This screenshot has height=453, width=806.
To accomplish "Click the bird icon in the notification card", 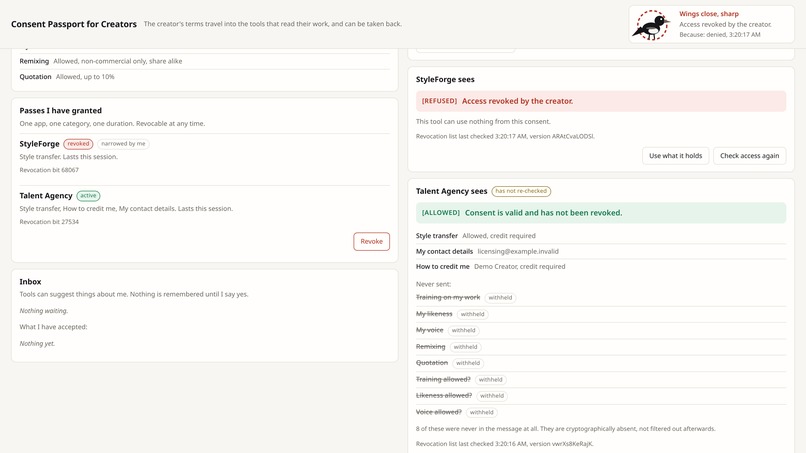I will pyautogui.click(x=651, y=25).
